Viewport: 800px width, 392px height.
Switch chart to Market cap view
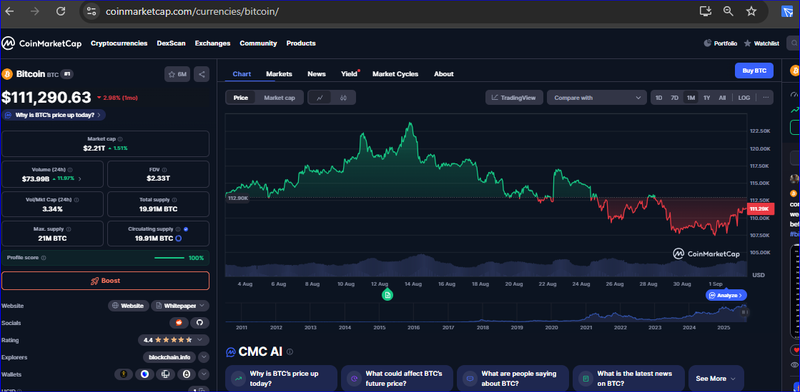point(279,97)
